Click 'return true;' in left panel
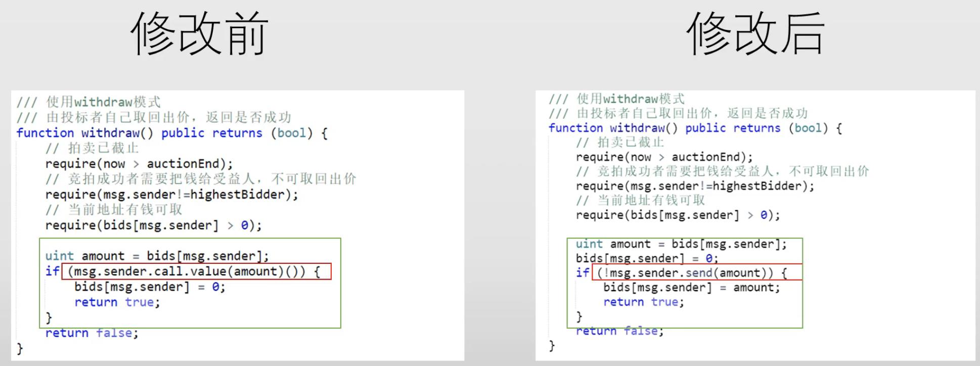The height and width of the screenshot is (366, 980). (x=117, y=302)
